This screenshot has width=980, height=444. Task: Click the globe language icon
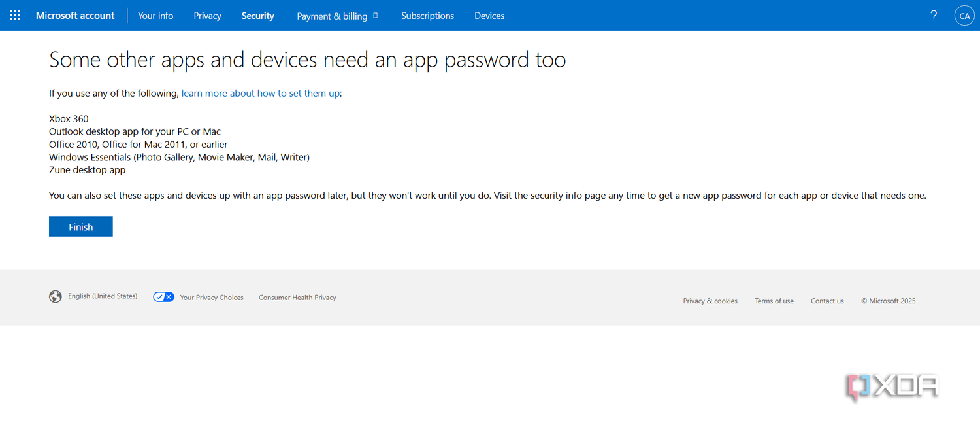pos(56,297)
